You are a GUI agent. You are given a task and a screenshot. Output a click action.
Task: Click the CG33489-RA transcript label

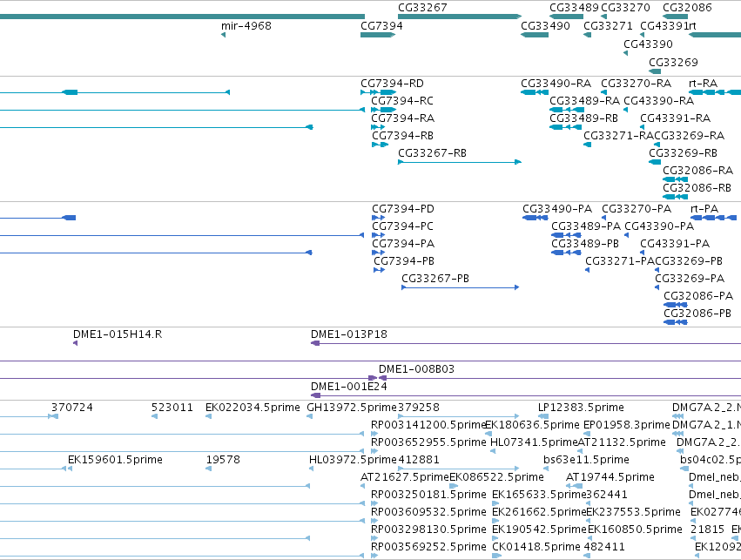click(x=584, y=101)
